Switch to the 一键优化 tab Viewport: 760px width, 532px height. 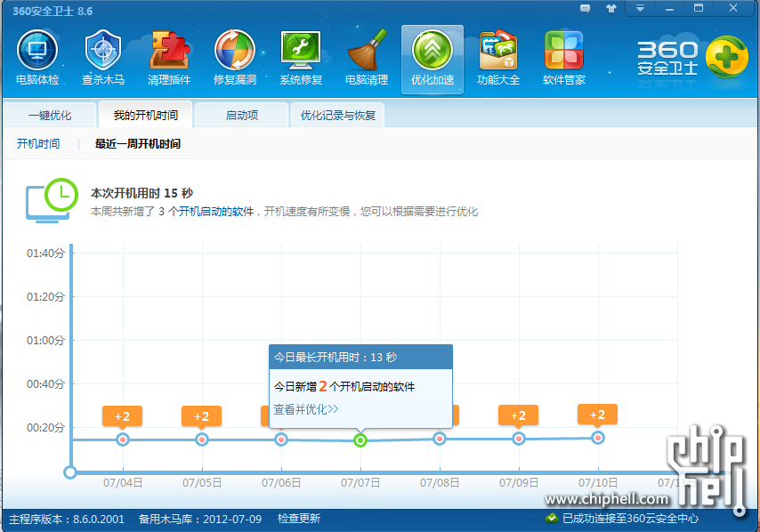pos(50,116)
